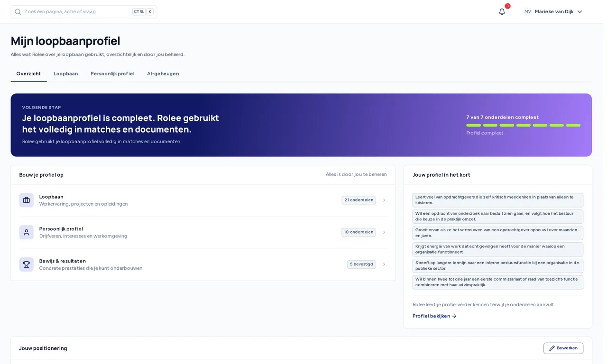Image resolution: width=607 pixels, height=364 pixels.
Task: Click the 'Profiel compleet' label
Action: click(485, 133)
